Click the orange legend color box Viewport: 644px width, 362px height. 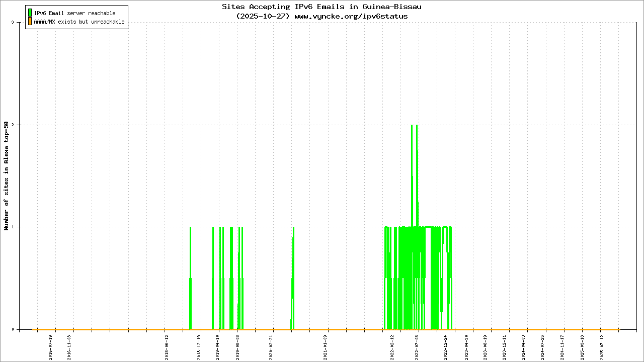[30, 22]
